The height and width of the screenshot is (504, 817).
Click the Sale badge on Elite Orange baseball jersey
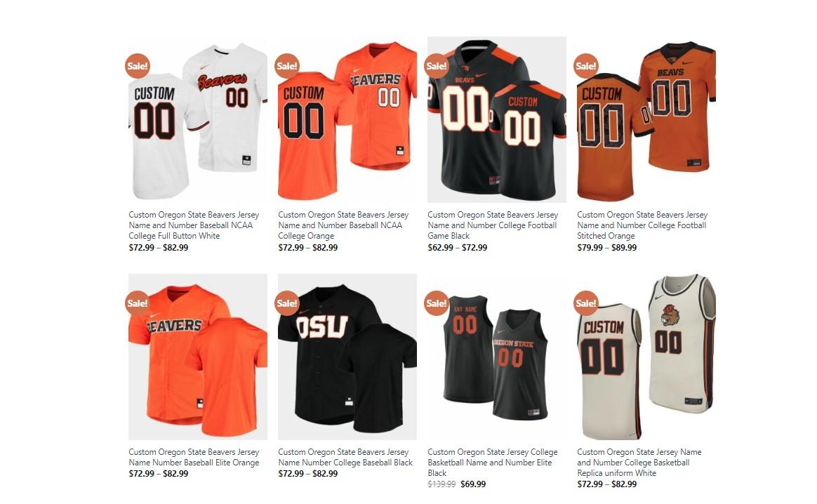(x=138, y=303)
